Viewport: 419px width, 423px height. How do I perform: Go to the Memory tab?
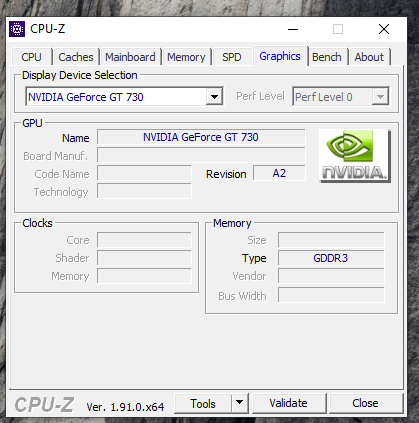click(186, 57)
